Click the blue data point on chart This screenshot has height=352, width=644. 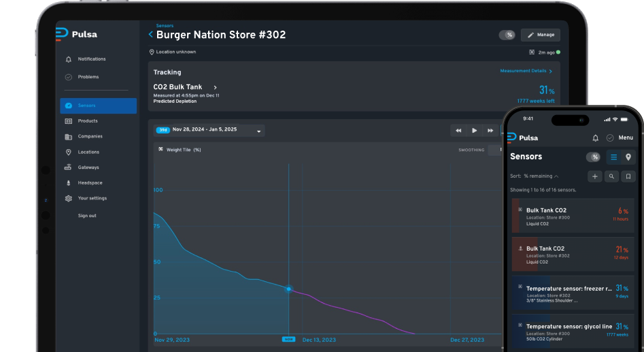tap(289, 289)
